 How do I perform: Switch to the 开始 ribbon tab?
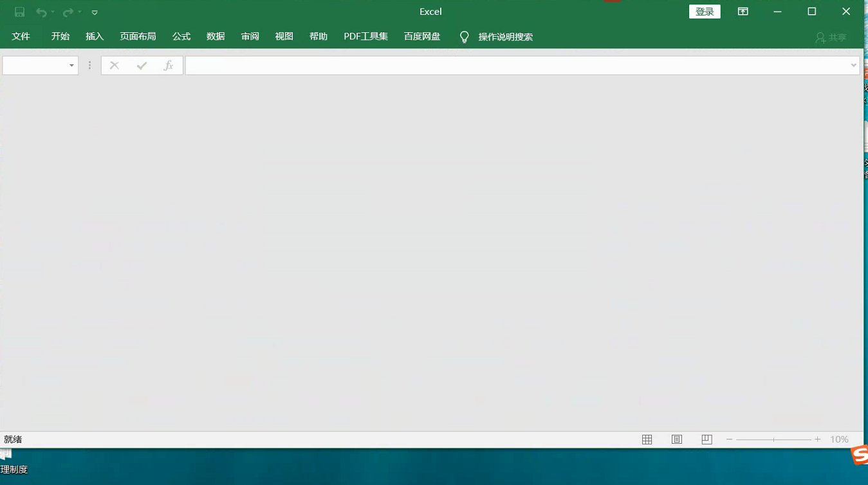coord(60,37)
